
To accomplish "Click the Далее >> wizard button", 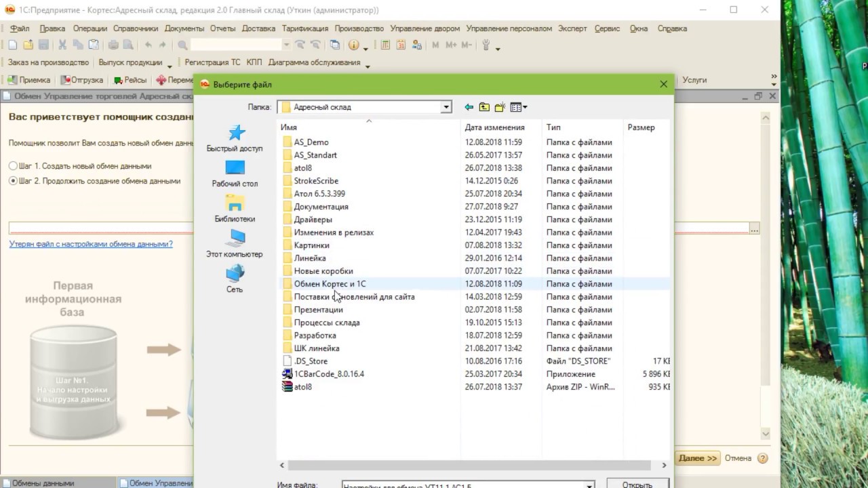I will click(697, 458).
